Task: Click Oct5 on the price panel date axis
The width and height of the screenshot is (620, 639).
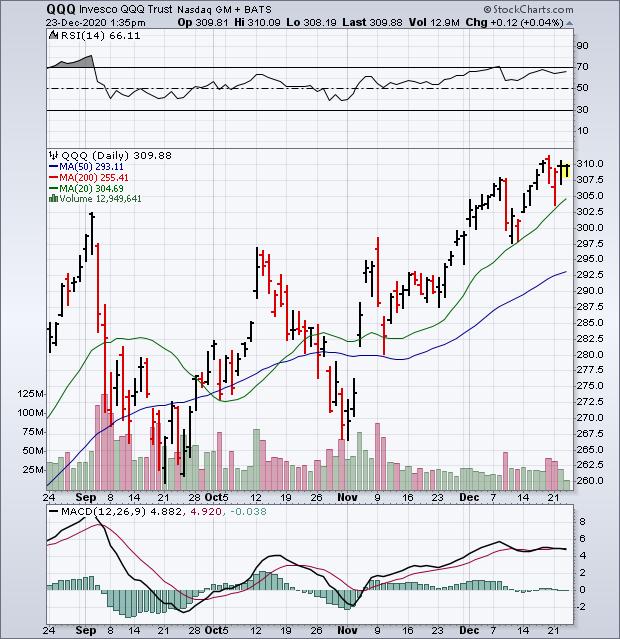Action: 216,498
